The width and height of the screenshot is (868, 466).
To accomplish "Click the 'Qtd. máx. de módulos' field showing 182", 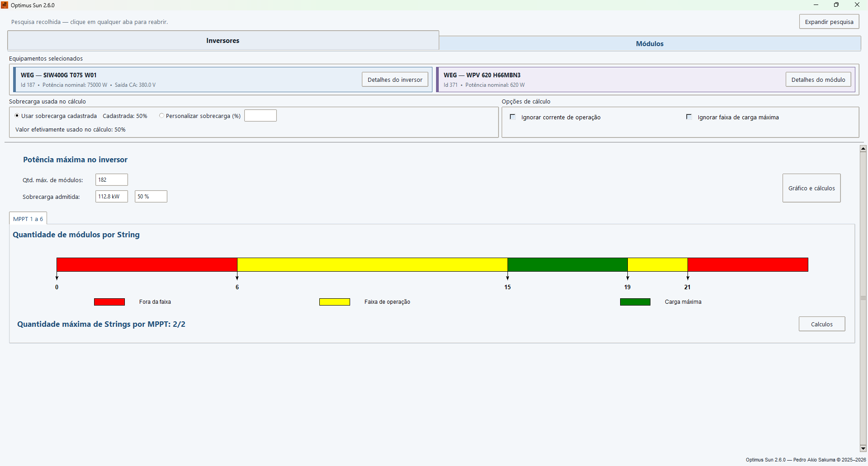I will pos(112,180).
